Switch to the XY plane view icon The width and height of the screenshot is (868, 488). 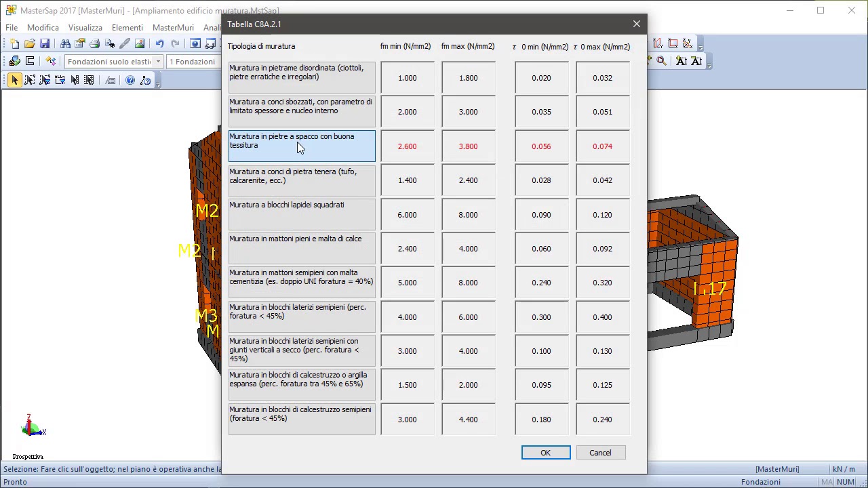click(x=688, y=43)
